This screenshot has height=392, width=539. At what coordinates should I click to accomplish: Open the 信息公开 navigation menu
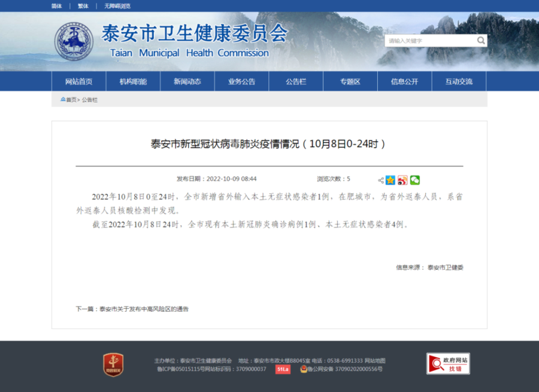tap(405, 81)
